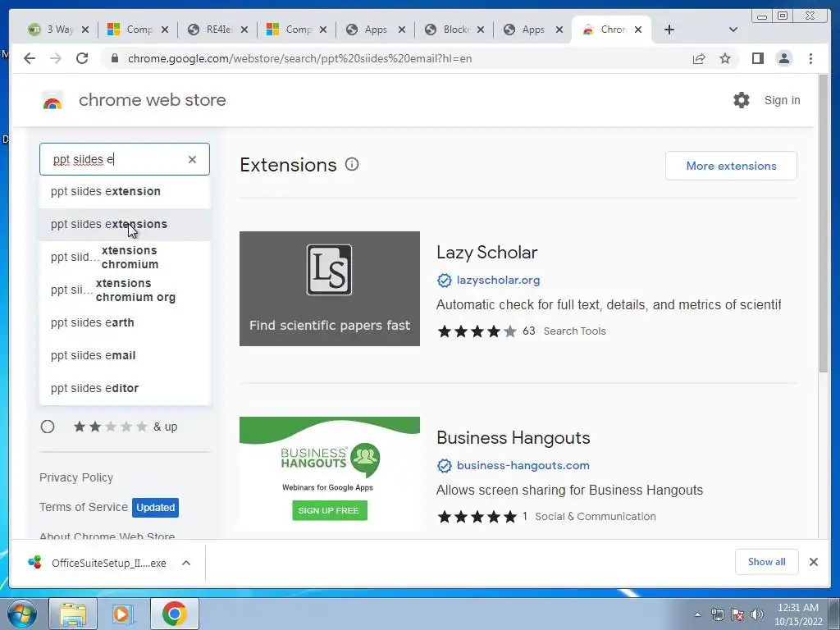The height and width of the screenshot is (630, 840).
Task: Click More extensions button
Action: 731,166
